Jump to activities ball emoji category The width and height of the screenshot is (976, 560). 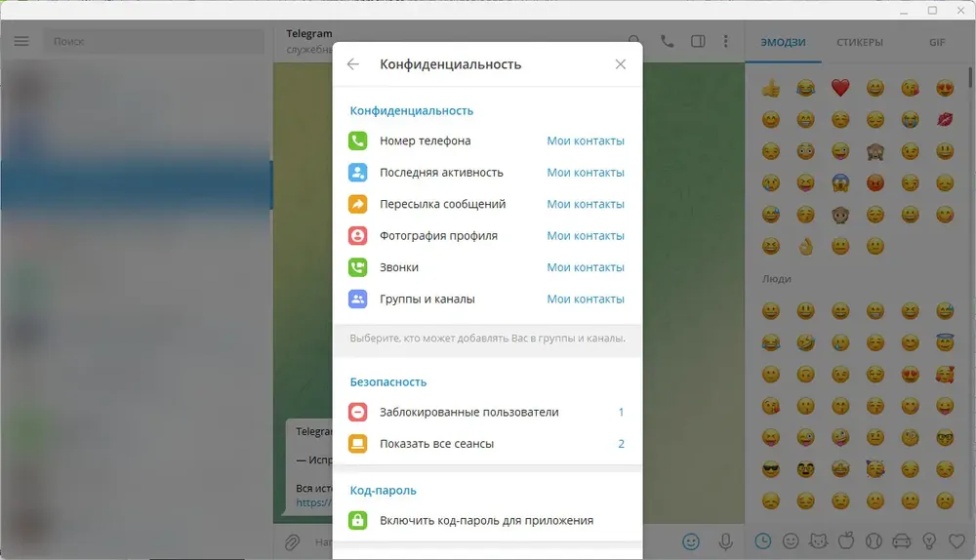coord(874,541)
